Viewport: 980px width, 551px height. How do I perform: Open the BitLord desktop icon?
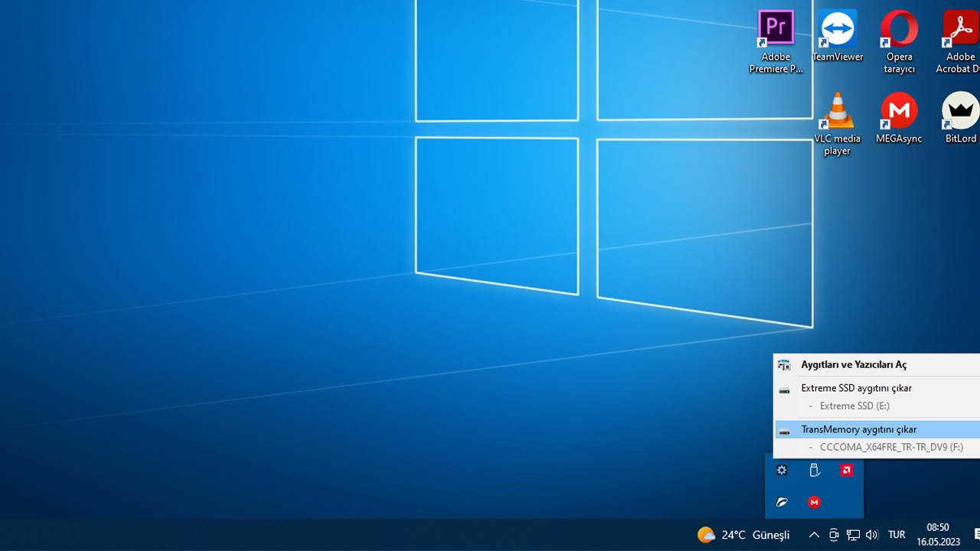(x=960, y=112)
